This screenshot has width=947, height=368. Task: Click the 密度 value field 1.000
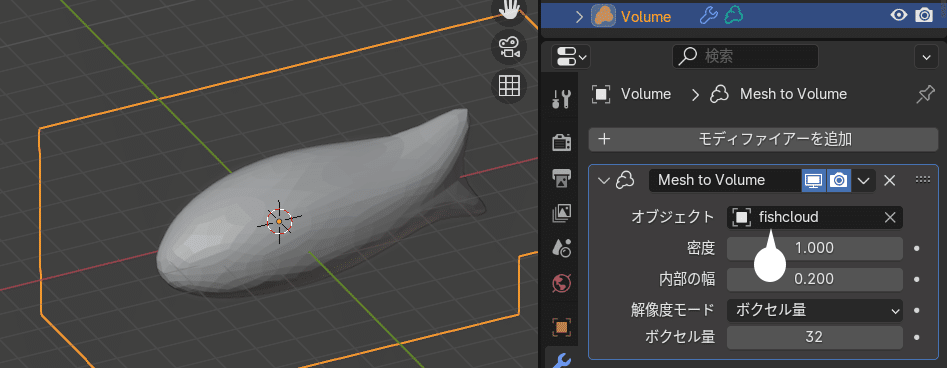click(x=815, y=248)
